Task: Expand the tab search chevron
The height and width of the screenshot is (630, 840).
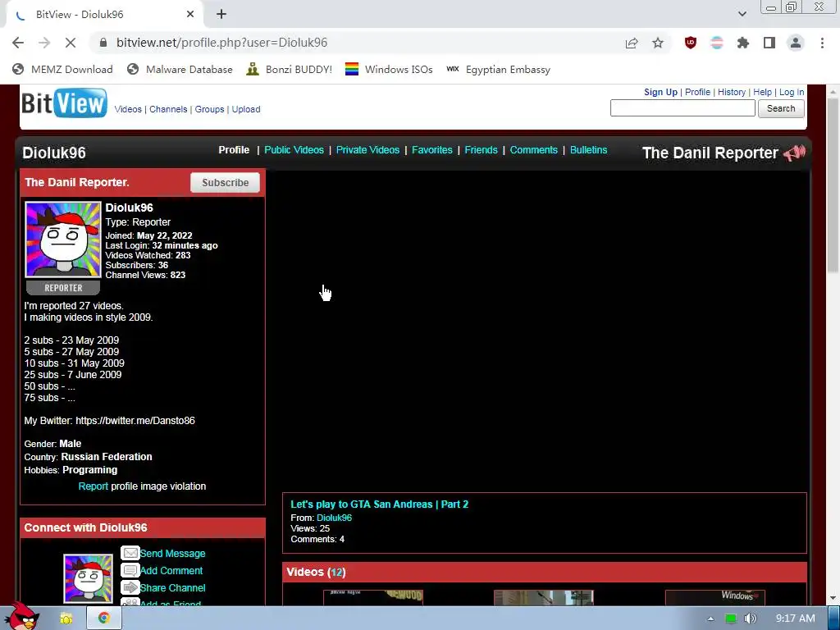Action: click(742, 15)
